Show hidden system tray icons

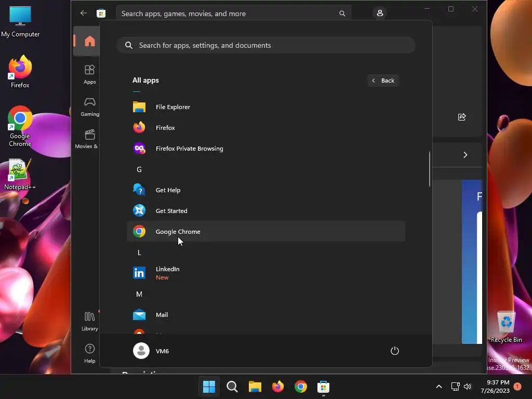[x=438, y=387]
